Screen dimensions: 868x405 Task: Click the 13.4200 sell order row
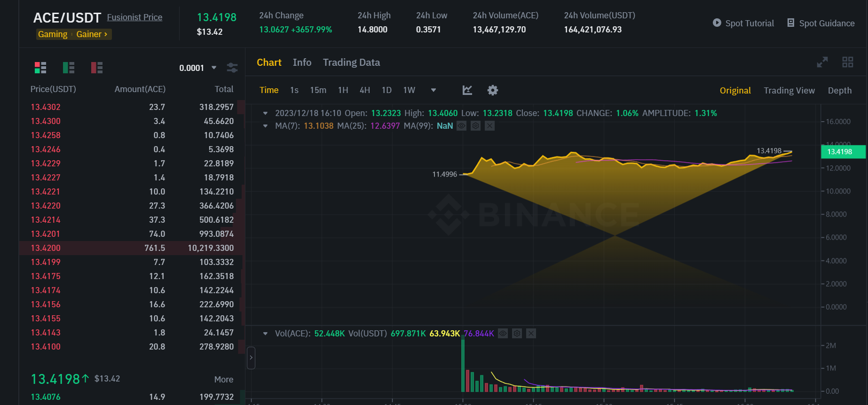(x=132, y=248)
